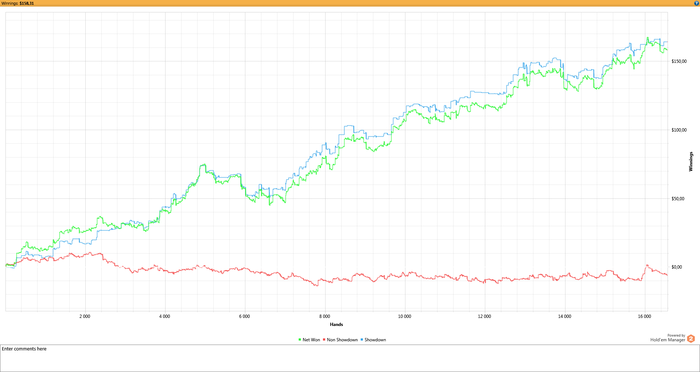700x372 pixels.
Task: Click in the Enter comments here box
Action: click(350, 358)
